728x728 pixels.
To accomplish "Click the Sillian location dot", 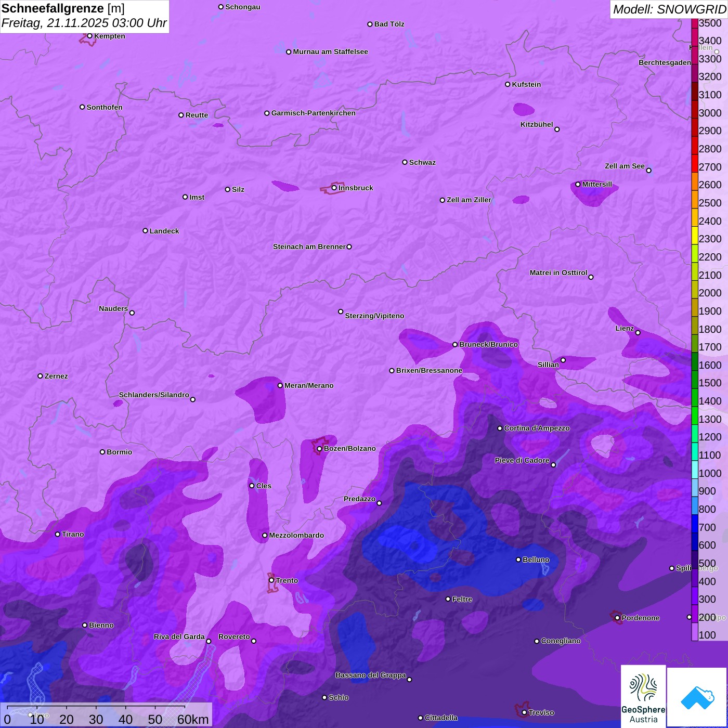I will tap(563, 360).
